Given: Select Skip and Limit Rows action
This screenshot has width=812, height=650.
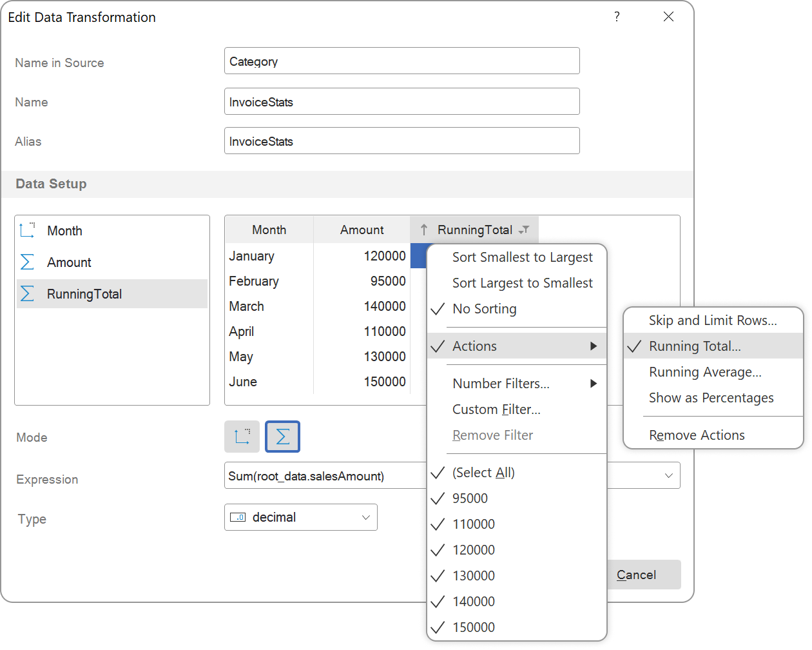Looking at the screenshot, I should click(713, 320).
